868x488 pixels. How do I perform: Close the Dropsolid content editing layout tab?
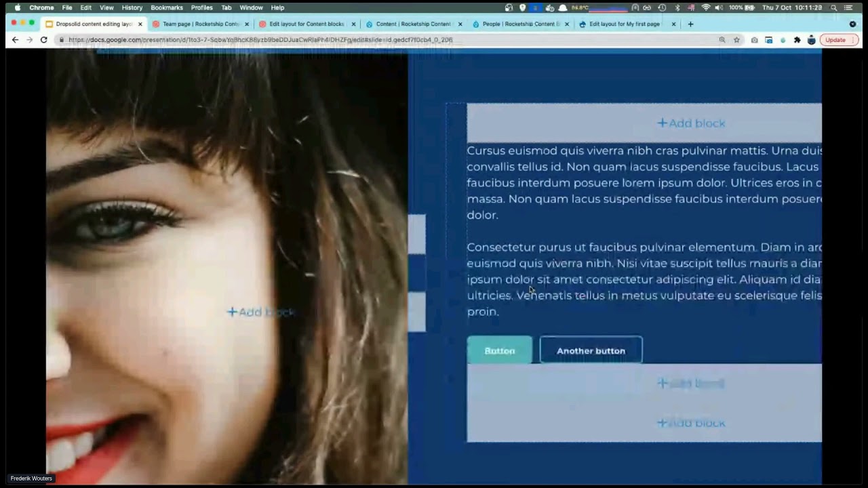click(140, 24)
